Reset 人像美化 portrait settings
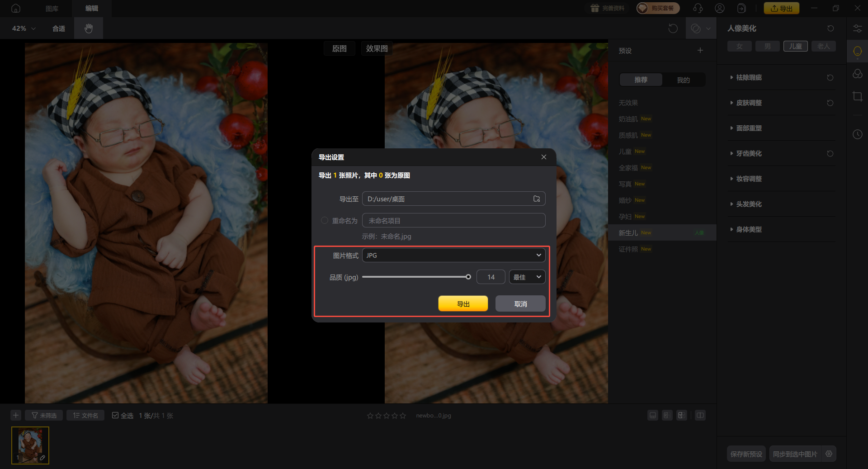868x469 pixels. point(830,28)
